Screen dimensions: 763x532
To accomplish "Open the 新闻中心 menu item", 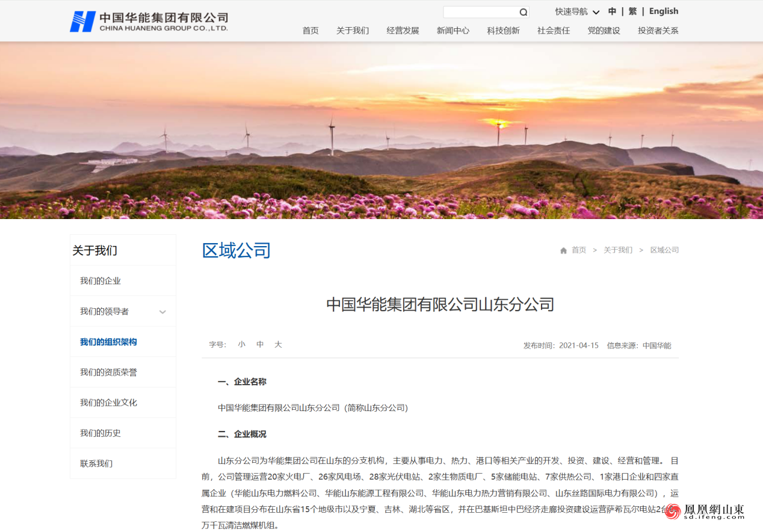I will (x=453, y=31).
